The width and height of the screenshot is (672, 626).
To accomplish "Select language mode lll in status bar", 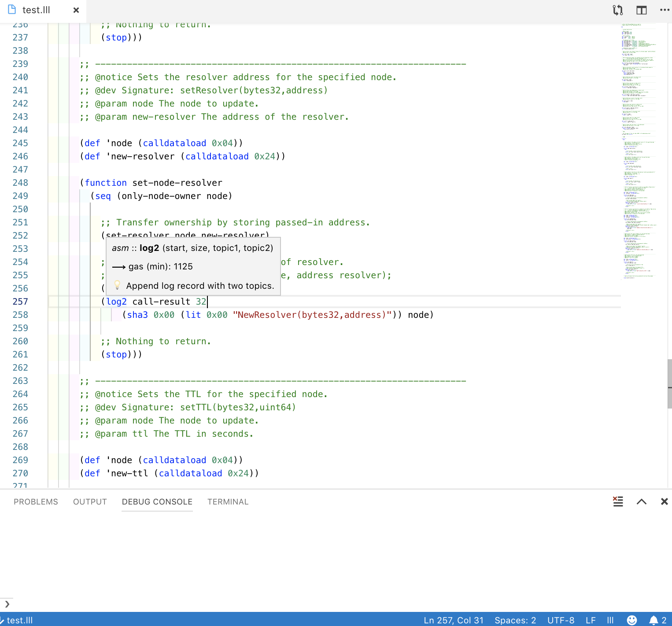I will 610,620.
